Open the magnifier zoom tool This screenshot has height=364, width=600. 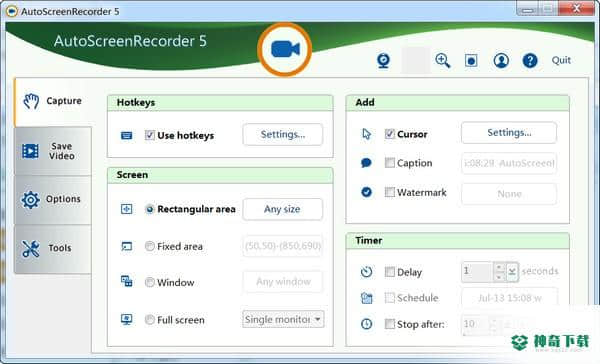pos(443,60)
